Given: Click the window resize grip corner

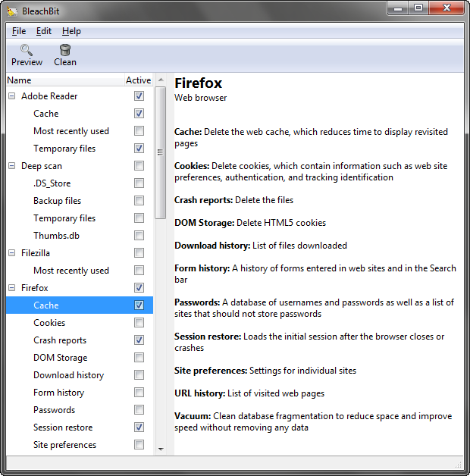Looking at the screenshot, I should pyautogui.click(x=459, y=465).
